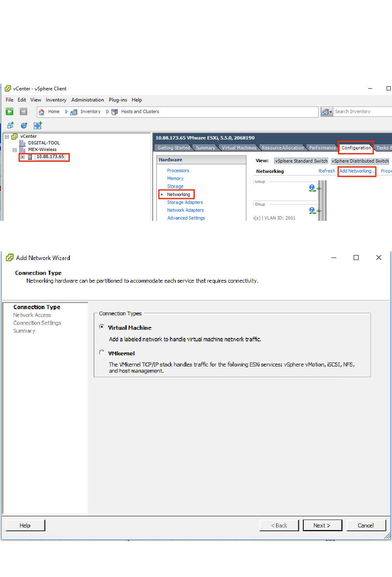392x577 pixels.
Task: Open the Network Adapters link
Action: [185, 210]
